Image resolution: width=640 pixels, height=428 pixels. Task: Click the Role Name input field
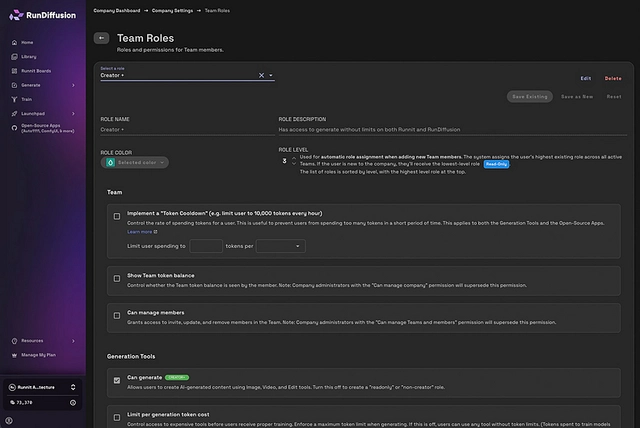tap(187, 130)
